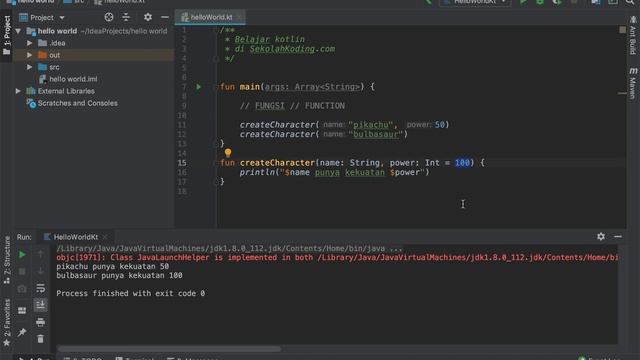
Task: Hide the Project tool window
Action: 164,17
